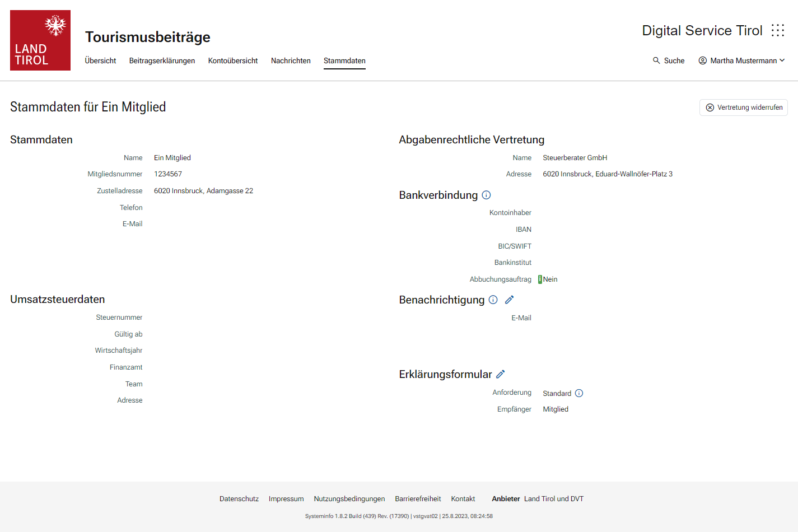Open the Barrierefreiheit footer link

pos(418,498)
